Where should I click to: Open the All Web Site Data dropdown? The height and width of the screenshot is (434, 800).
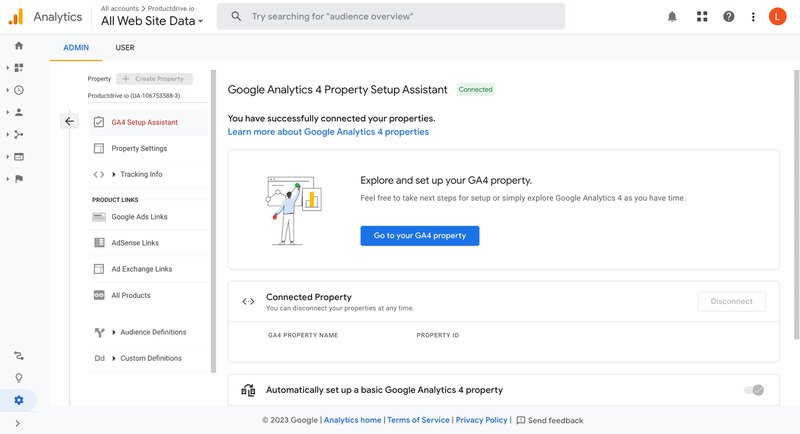pos(151,21)
